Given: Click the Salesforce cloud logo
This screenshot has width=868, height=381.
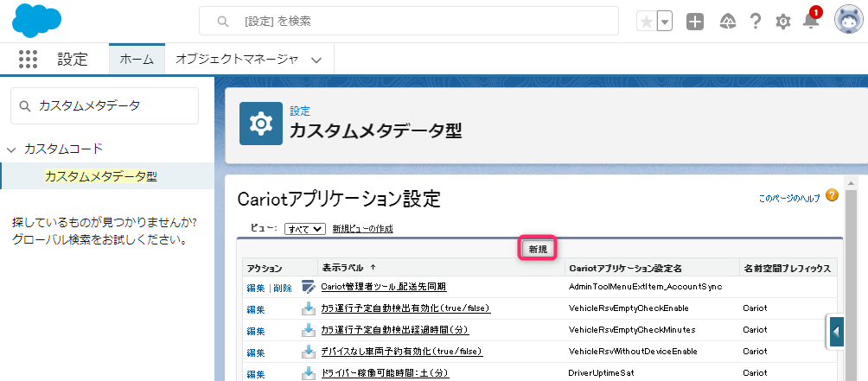Looking at the screenshot, I should click(36, 20).
